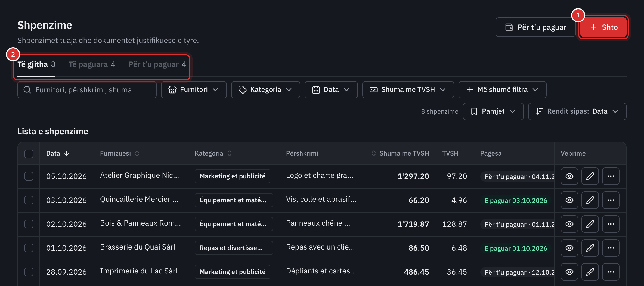Sort by the Furnizuesi column header
This screenshot has width=644, height=286.
[x=120, y=153]
